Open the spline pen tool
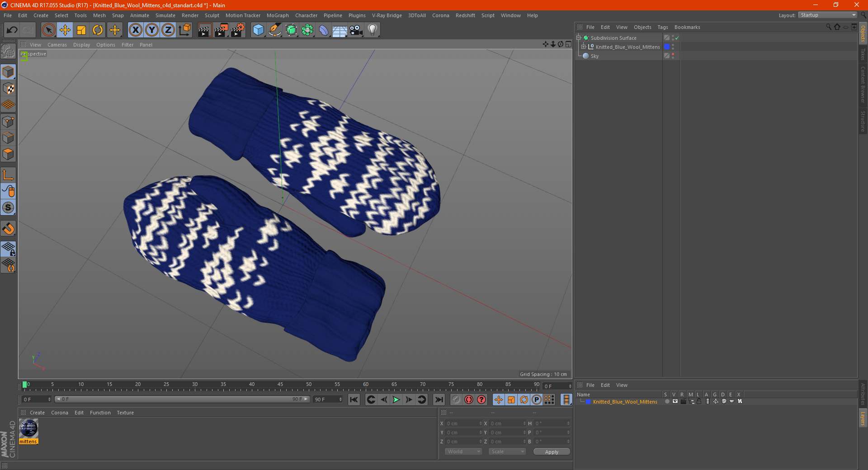The image size is (868, 470). [275, 30]
